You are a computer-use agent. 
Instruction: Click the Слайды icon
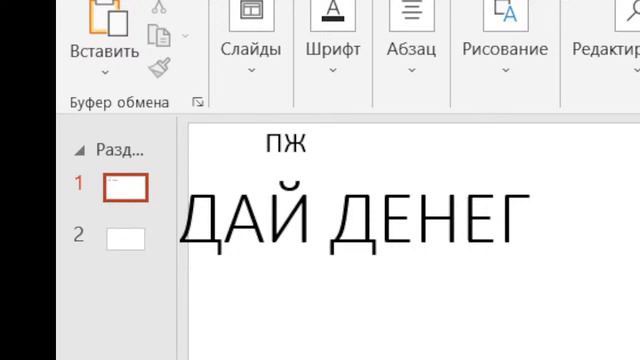point(251,15)
